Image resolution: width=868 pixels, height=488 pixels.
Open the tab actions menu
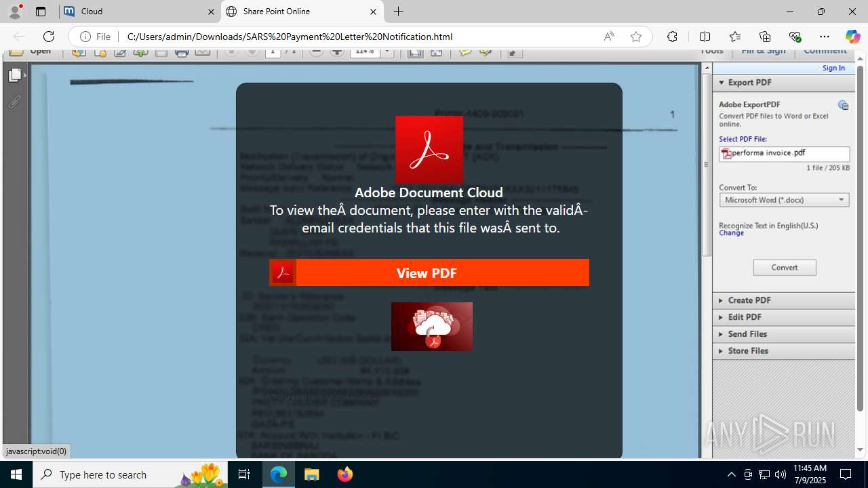tap(41, 12)
